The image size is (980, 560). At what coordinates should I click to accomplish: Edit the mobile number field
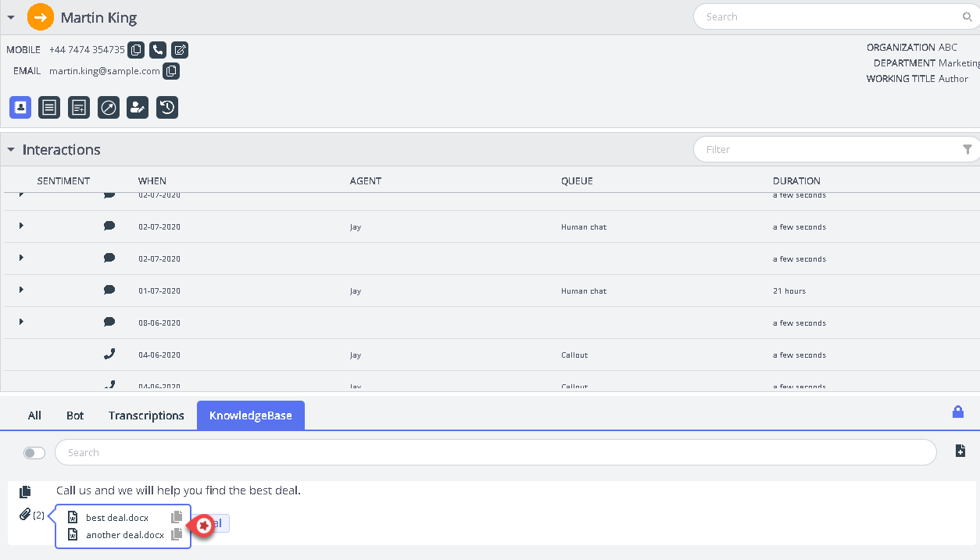tap(180, 50)
